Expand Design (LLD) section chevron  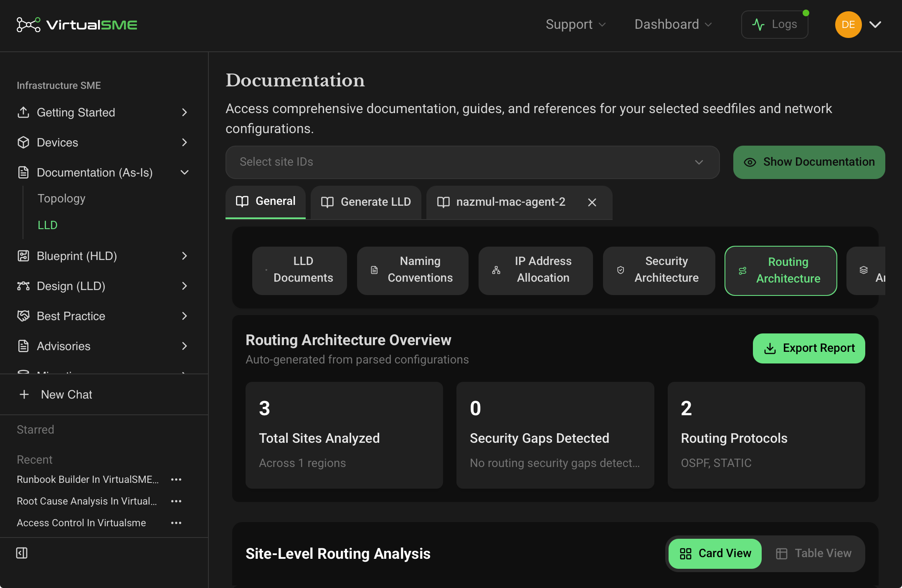(185, 286)
